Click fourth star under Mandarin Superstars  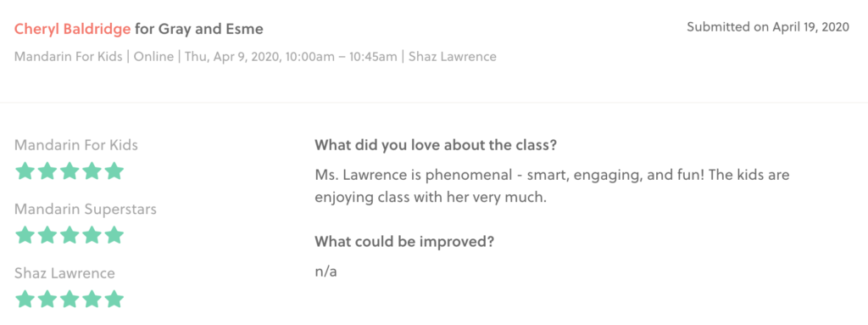tap(92, 235)
